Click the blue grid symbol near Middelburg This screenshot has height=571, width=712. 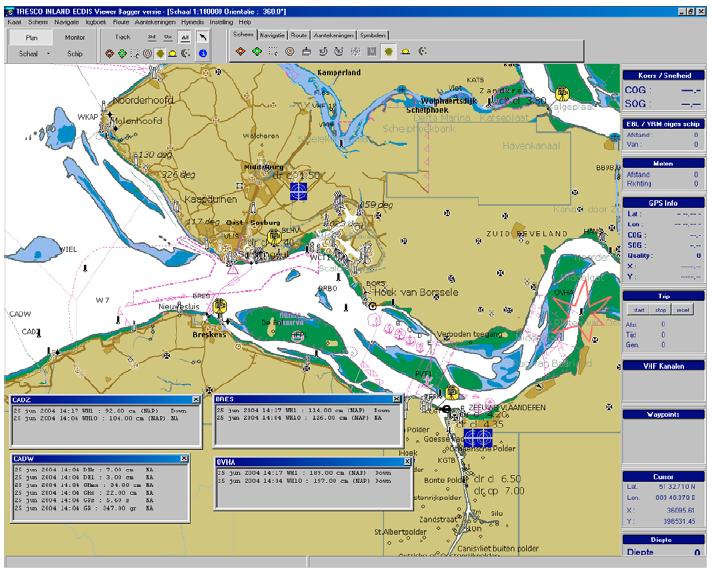(298, 187)
